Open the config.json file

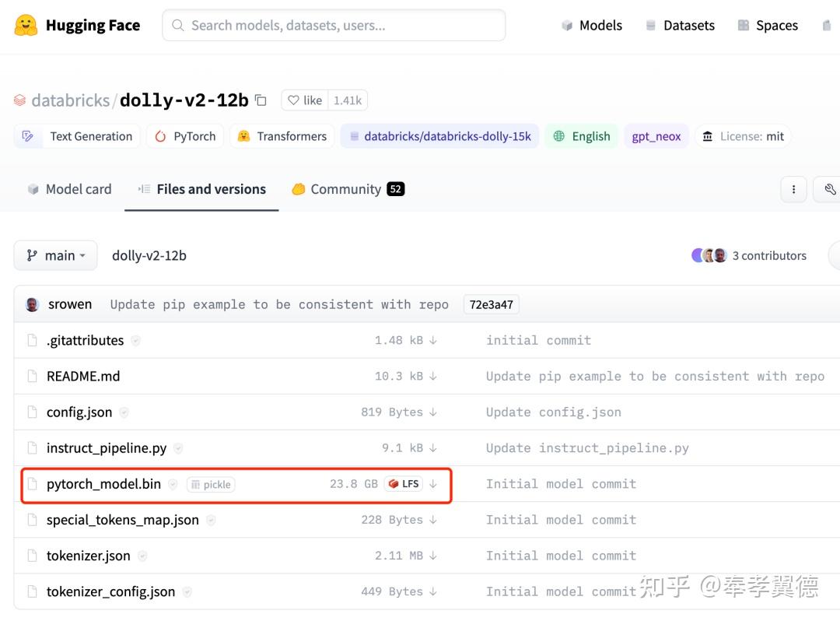79,412
